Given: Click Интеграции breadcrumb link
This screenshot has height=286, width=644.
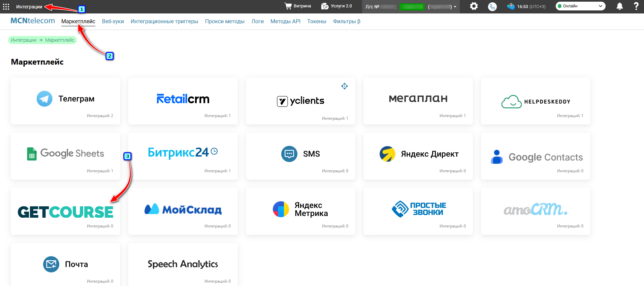Looking at the screenshot, I should (24, 40).
